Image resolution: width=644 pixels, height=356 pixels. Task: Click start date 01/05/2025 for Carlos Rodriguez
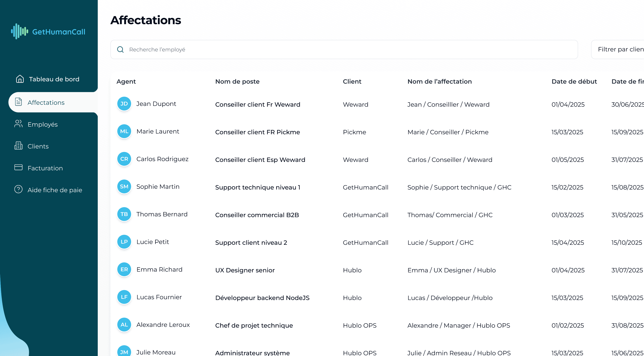click(x=568, y=160)
